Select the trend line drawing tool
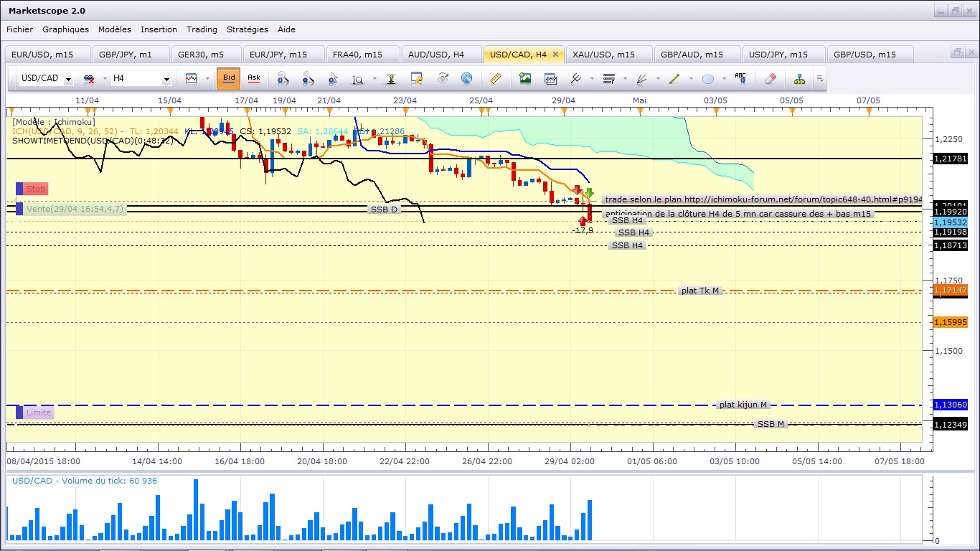The height and width of the screenshot is (551, 980). tap(674, 78)
